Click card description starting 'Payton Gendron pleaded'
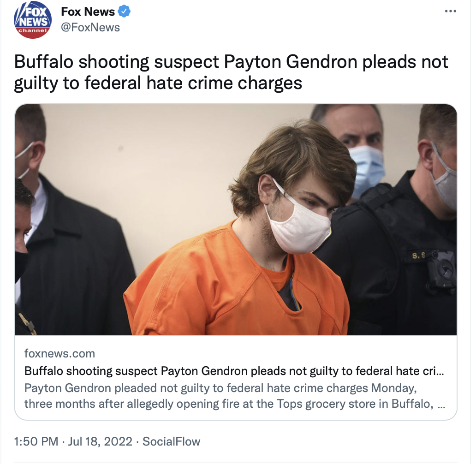 click(x=220, y=388)
